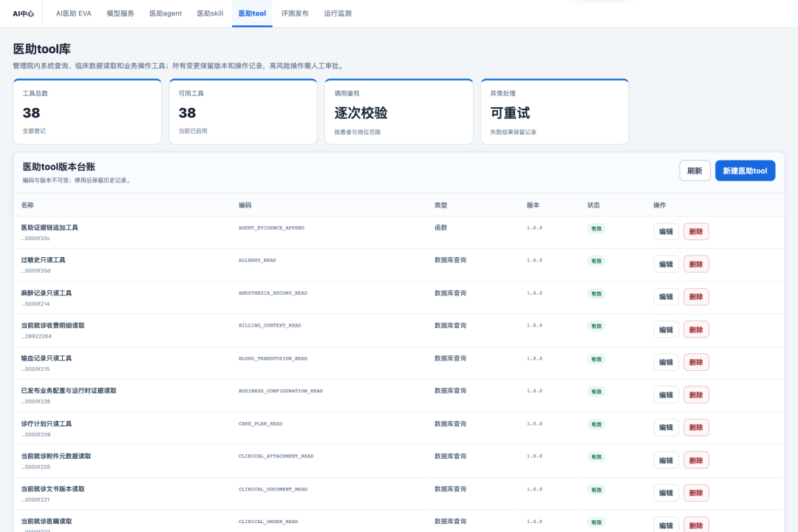Delete the 过敏史只读工具 row
The image size is (798, 532).
click(696, 265)
